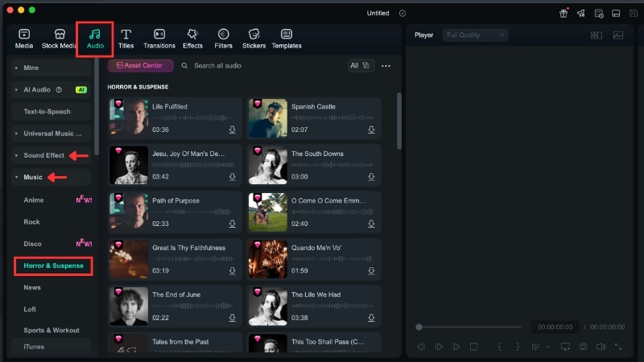Click the audio list vertical scrollbar
This screenshot has height=362, width=644.
pyautogui.click(x=398, y=121)
